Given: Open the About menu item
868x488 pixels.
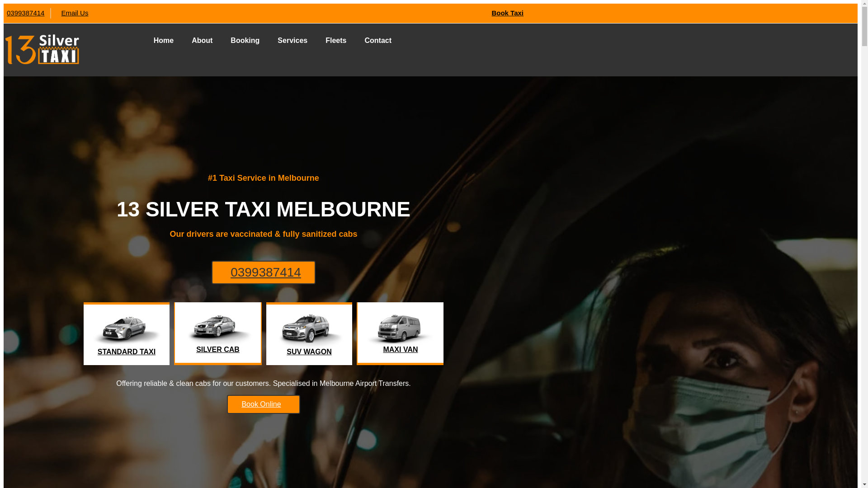Looking at the screenshot, I should coord(202,41).
